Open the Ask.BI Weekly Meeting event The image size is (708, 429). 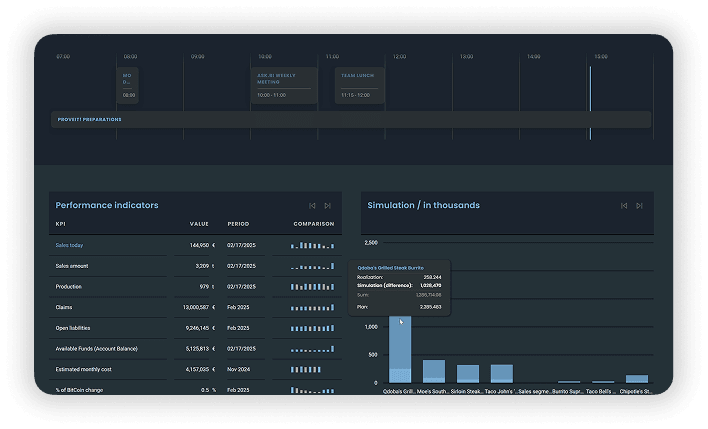coord(283,85)
